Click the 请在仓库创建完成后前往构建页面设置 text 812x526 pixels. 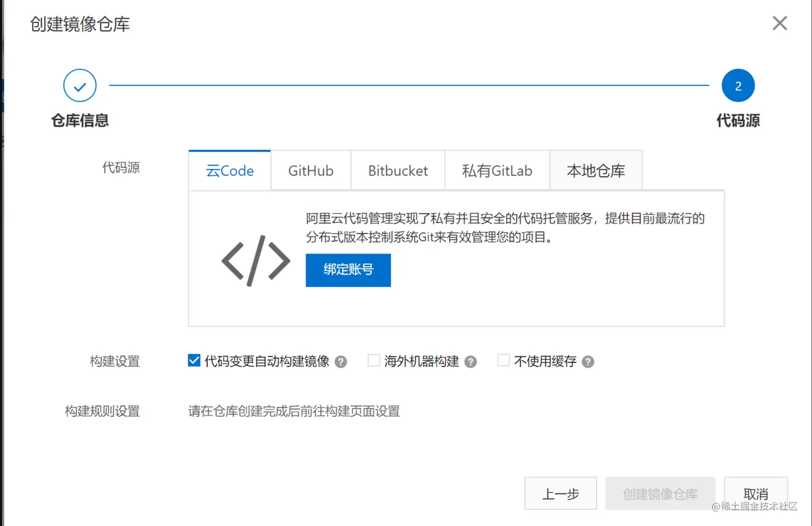tap(294, 411)
